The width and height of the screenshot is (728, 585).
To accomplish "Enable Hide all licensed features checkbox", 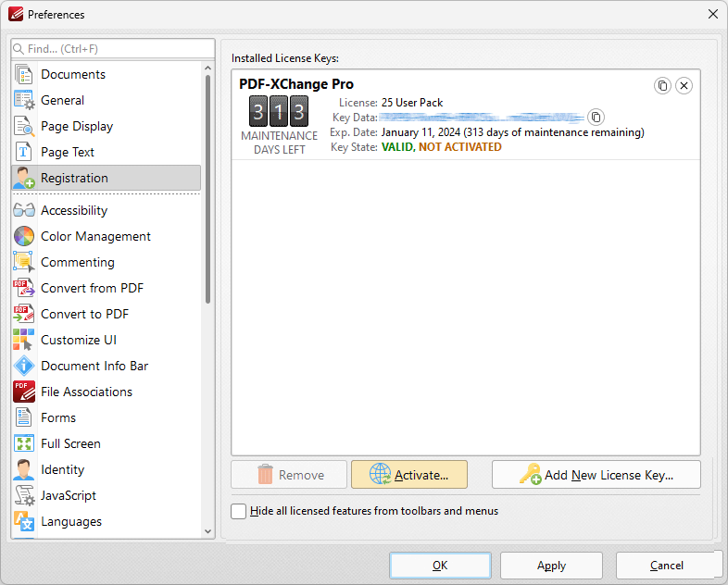I will click(239, 511).
